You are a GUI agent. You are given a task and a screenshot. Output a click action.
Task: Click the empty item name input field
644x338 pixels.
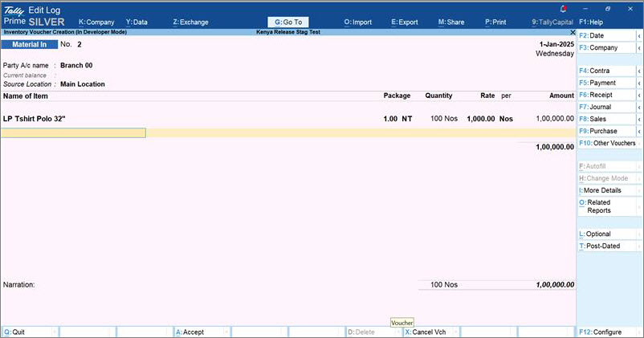click(x=74, y=132)
